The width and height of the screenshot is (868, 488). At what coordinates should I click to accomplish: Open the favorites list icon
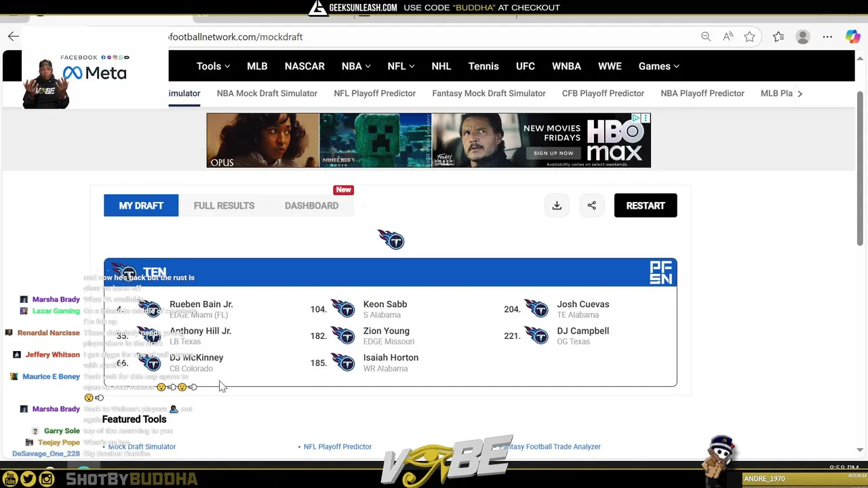click(x=778, y=37)
